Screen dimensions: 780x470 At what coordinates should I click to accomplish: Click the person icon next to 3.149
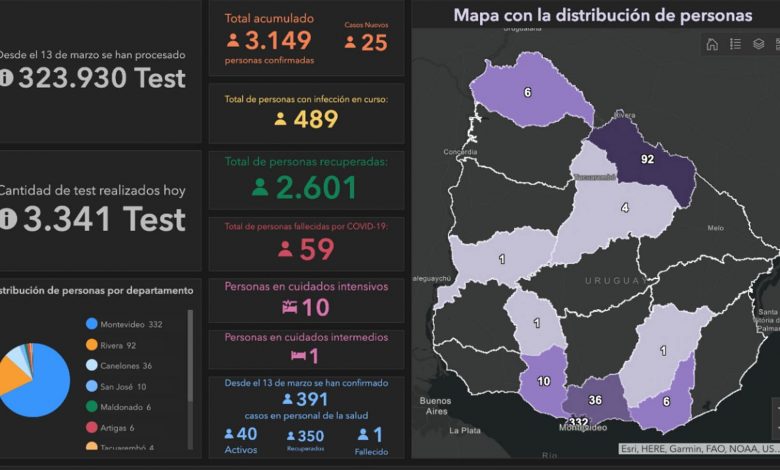click(233, 41)
